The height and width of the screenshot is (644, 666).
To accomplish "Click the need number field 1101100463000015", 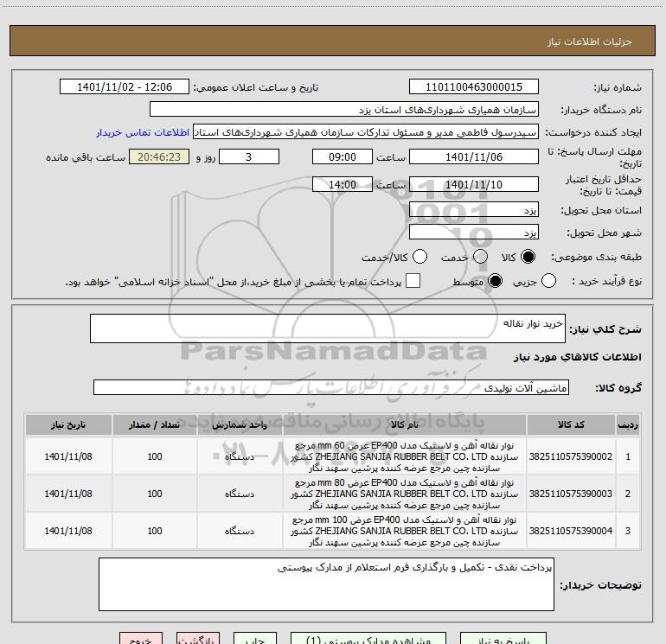I will click(x=474, y=87).
